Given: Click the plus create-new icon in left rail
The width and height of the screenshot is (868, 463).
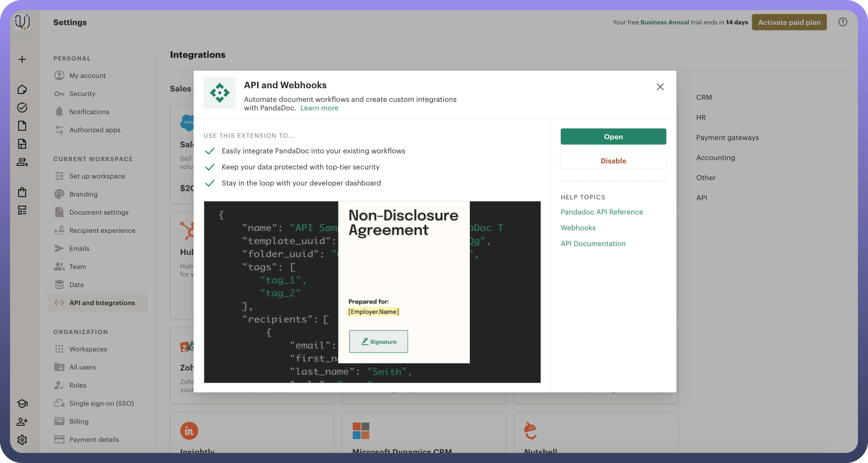Looking at the screenshot, I should (x=22, y=60).
